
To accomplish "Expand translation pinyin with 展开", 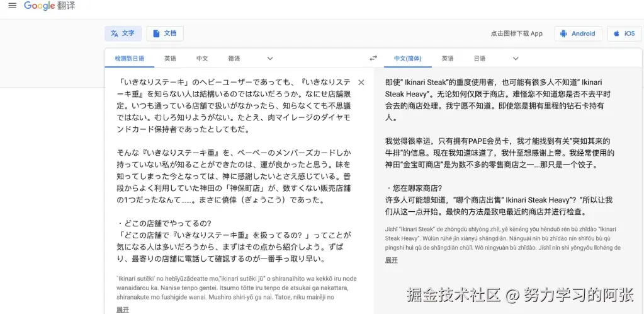I will (x=392, y=260).
